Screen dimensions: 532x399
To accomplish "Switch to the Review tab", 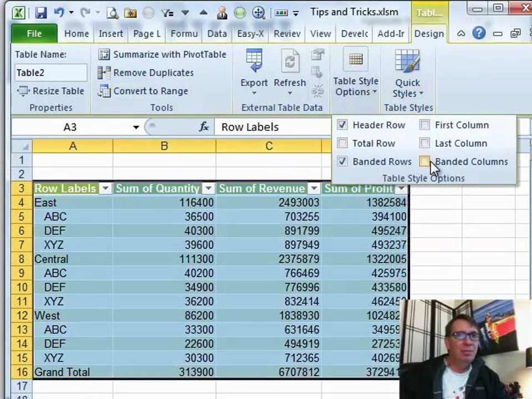I will 287,34.
